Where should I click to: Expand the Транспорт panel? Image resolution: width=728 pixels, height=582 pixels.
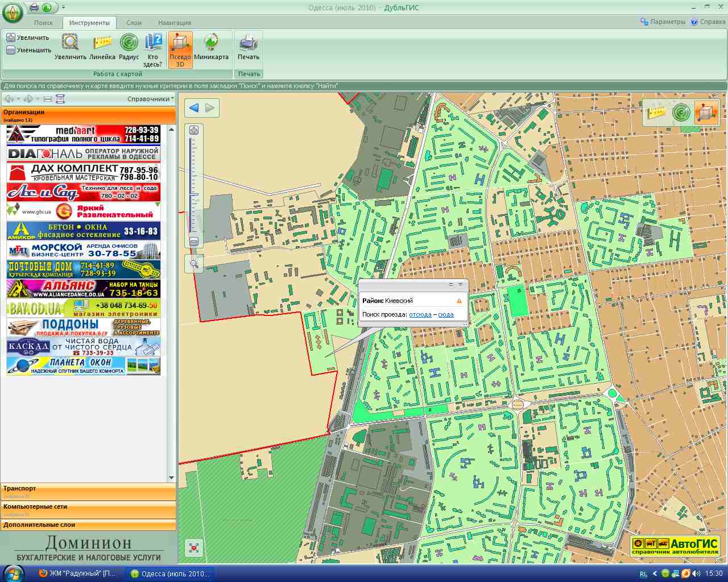(88, 492)
